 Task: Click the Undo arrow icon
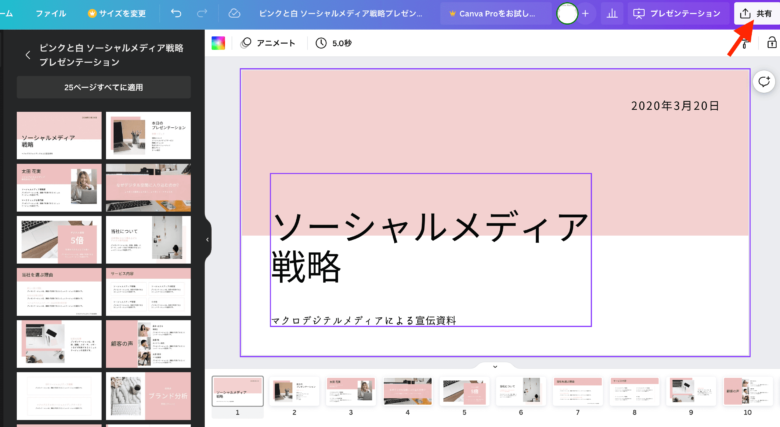pos(176,13)
